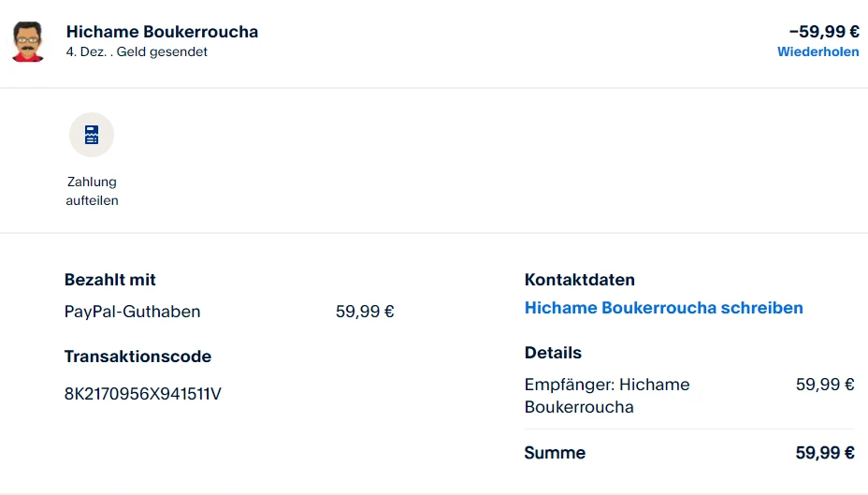This screenshot has height=495, width=868.
Task: Click the Empfänger: Hichame Boukerroucha line
Action: click(x=606, y=396)
